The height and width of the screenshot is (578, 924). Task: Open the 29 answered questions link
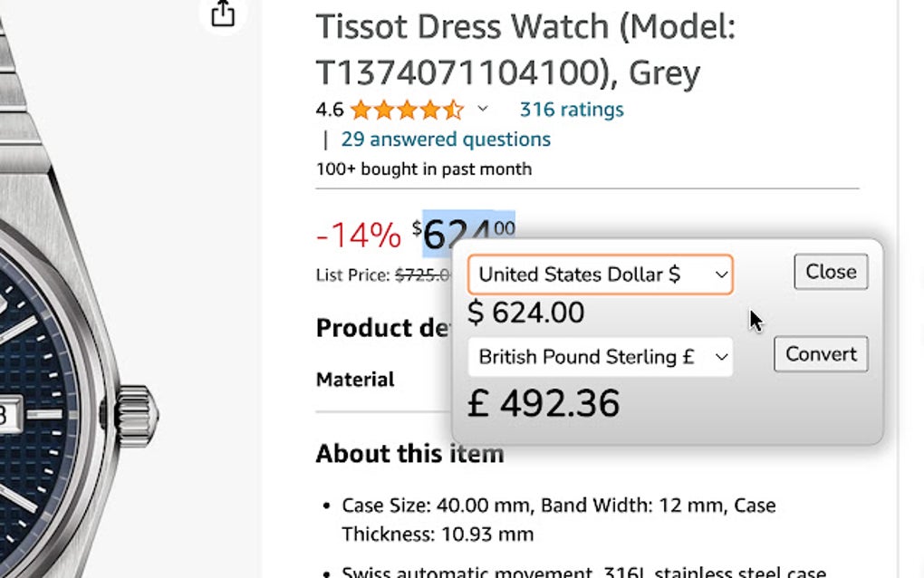pos(445,140)
